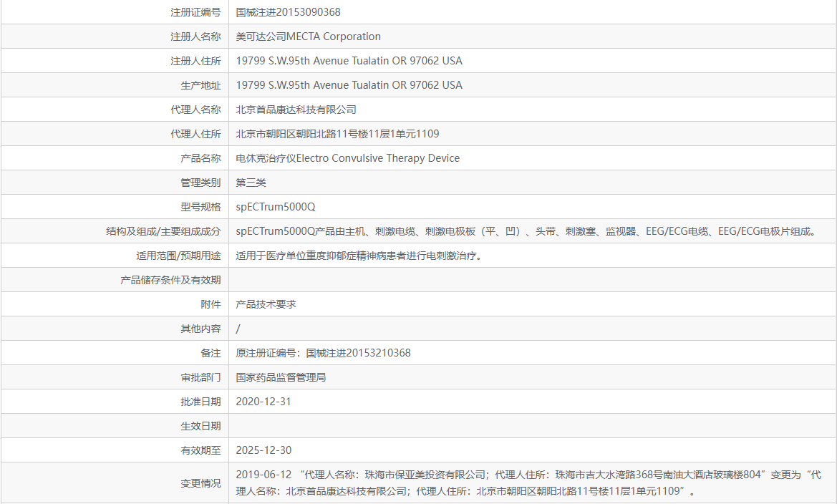Click the 代理人住所 label
837x504 pixels.
195,134
